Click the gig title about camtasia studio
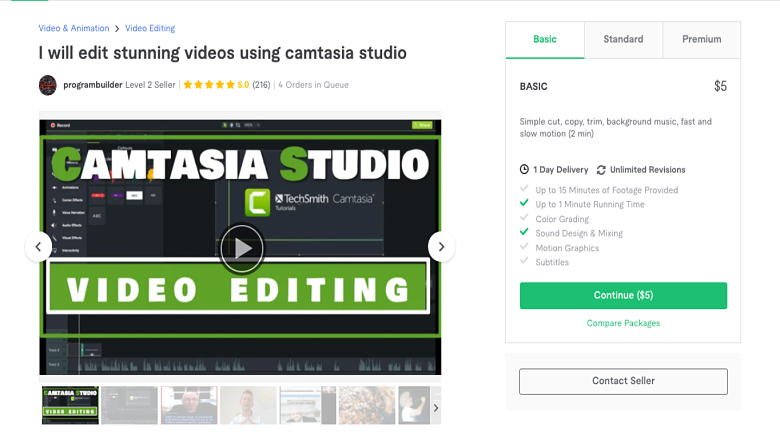780x439 pixels. [x=222, y=53]
